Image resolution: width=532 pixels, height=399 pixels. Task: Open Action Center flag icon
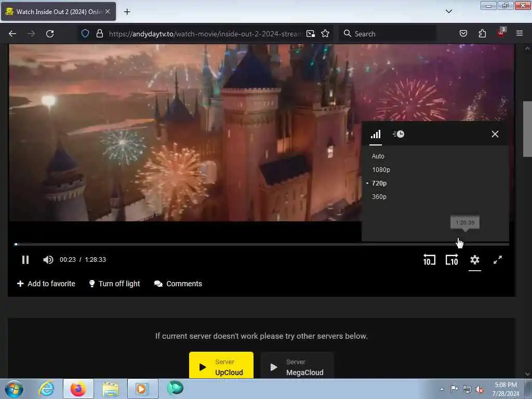pos(454,389)
